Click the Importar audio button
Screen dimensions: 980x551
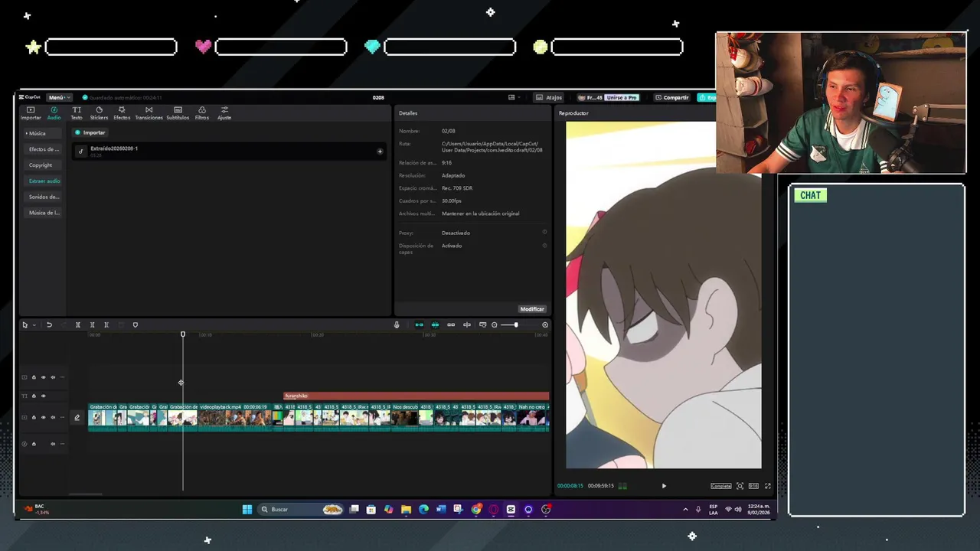[90, 132]
